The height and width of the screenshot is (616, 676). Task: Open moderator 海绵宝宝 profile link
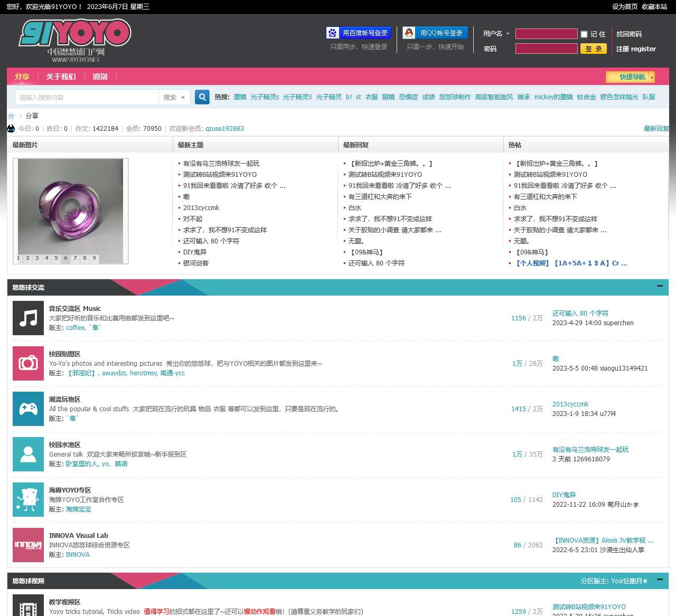pos(79,509)
